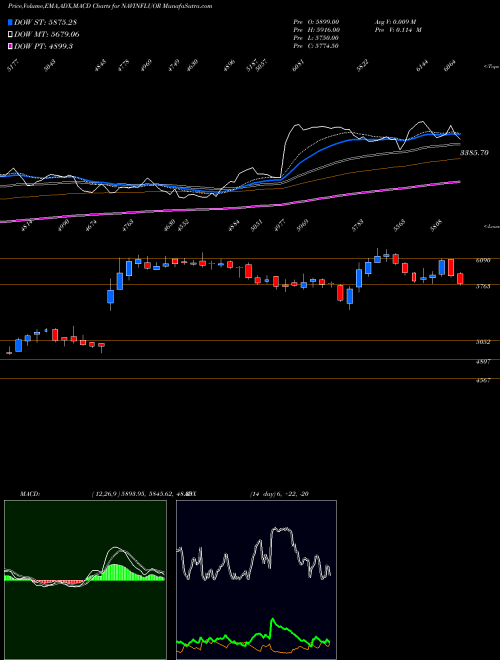500x660 pixels.
Task: Click the 6090 price level label
Action: tap(483, 261)
